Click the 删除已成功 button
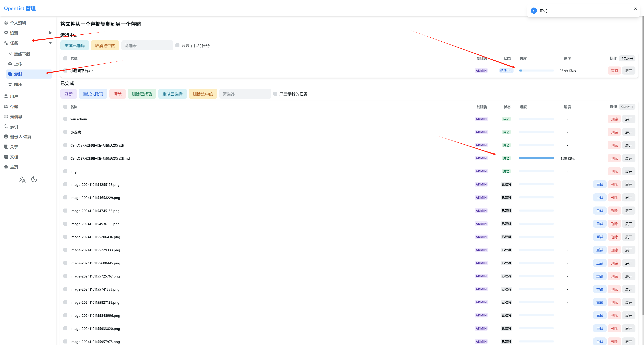 142,94
